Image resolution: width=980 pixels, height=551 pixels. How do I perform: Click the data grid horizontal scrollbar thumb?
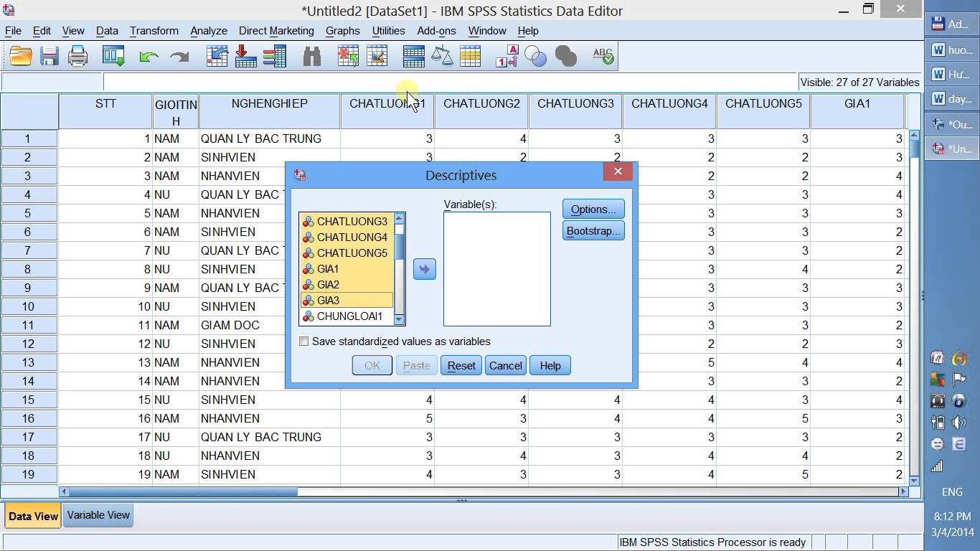tap(183, 491)
